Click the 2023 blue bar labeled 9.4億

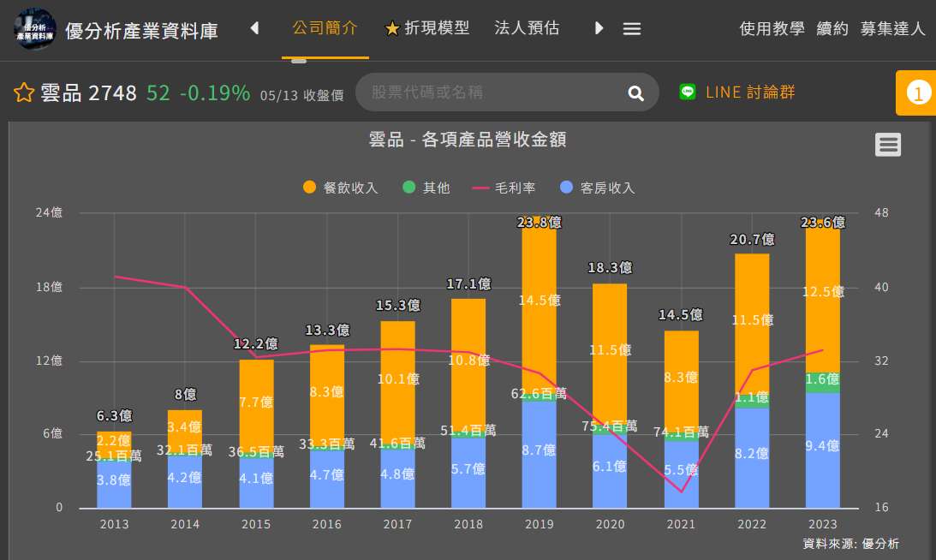(822, 450)
